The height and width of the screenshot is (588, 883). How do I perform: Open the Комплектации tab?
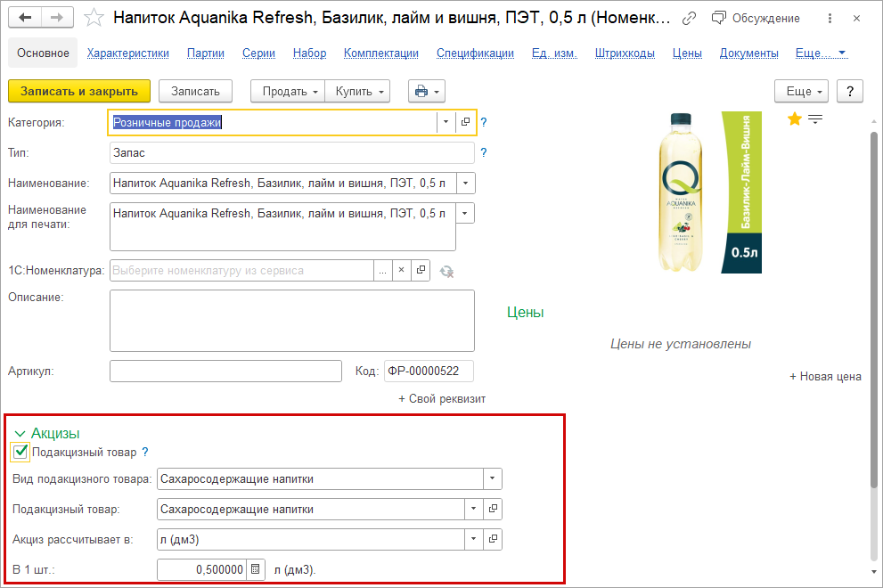pyautogui.click(x=381, y=53)
